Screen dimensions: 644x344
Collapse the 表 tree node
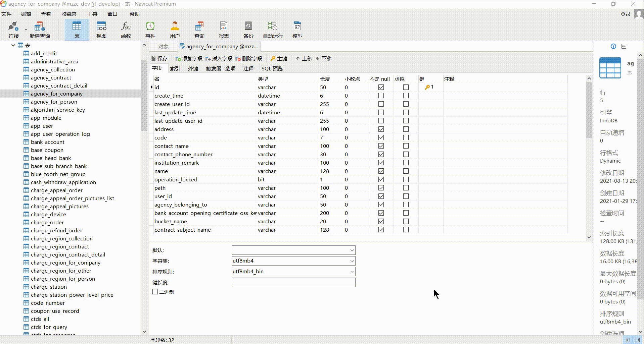click(13, 45)
